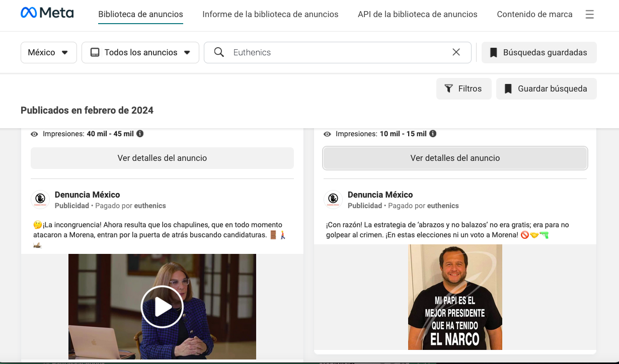Expand the México country dropdown
619x364 pixels.
pyautogui.click(x=49, y=52)
